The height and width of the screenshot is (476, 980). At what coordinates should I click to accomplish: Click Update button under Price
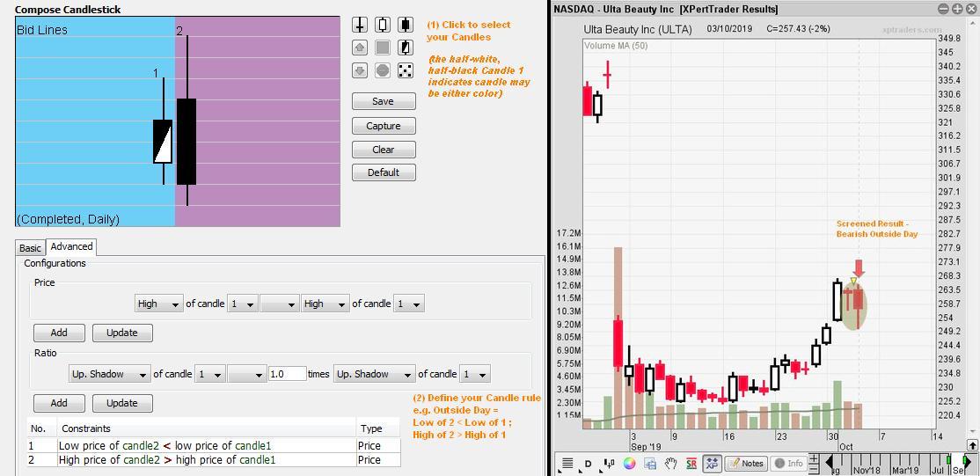[x=122, y=332]
